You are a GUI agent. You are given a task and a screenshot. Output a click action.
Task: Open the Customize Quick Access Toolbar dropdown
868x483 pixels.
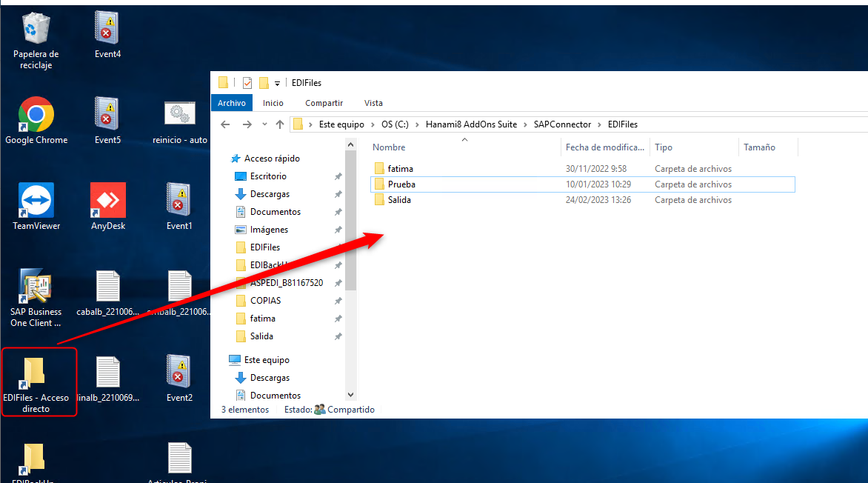point(277,84)
